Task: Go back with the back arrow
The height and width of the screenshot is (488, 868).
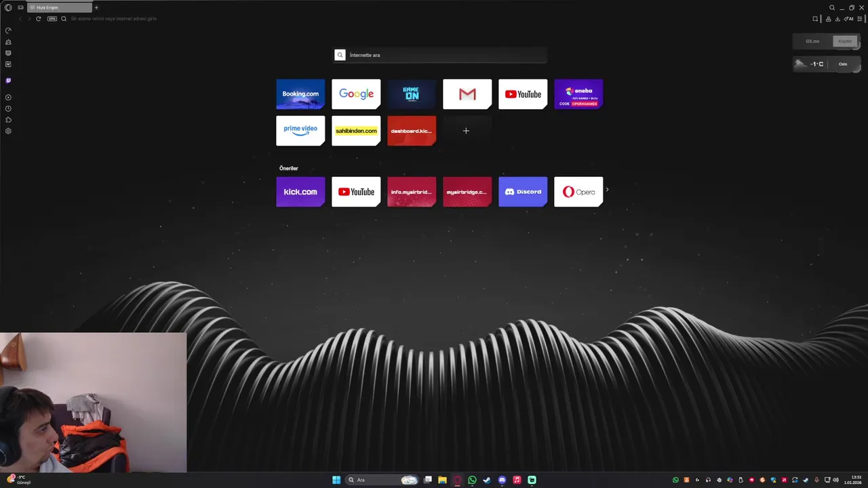Action: pos(20,18)
